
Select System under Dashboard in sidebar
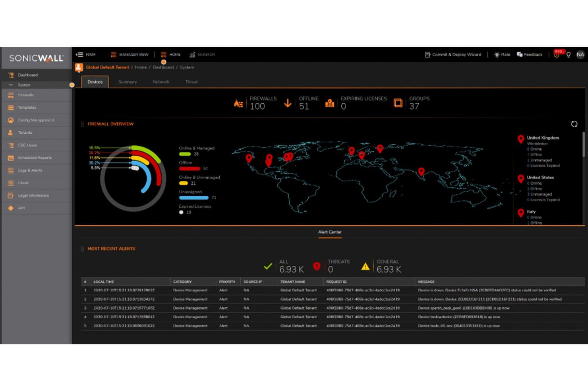(37, 85)
